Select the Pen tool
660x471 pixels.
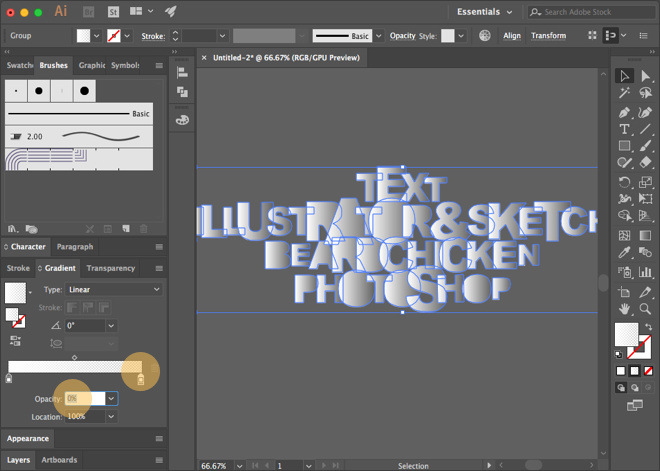click(x=624, y=112)
